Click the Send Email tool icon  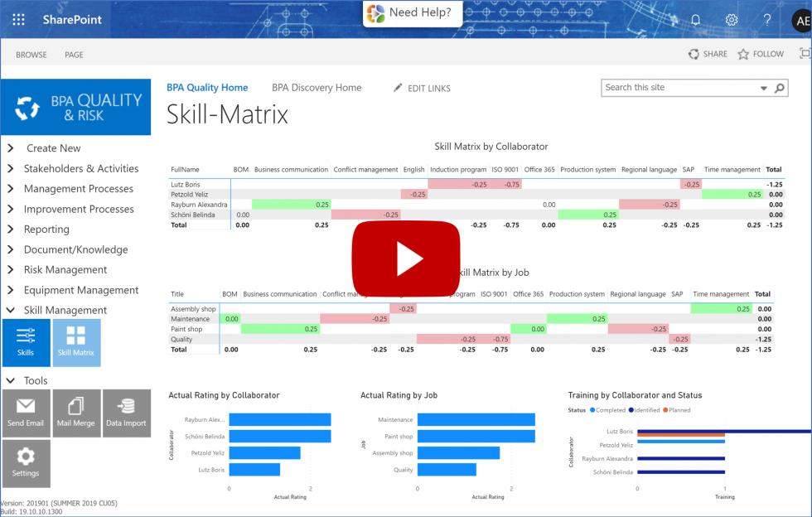[26, 413]
